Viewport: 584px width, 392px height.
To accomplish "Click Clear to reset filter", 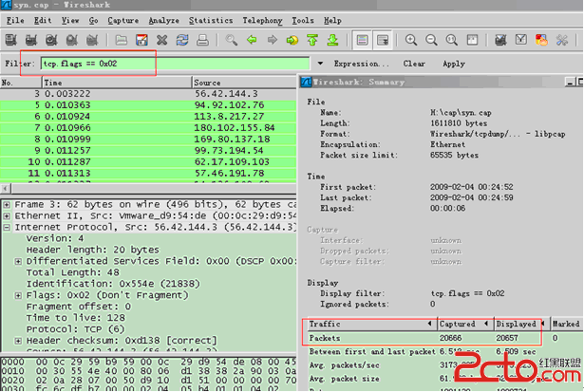I will pos(414,64).
